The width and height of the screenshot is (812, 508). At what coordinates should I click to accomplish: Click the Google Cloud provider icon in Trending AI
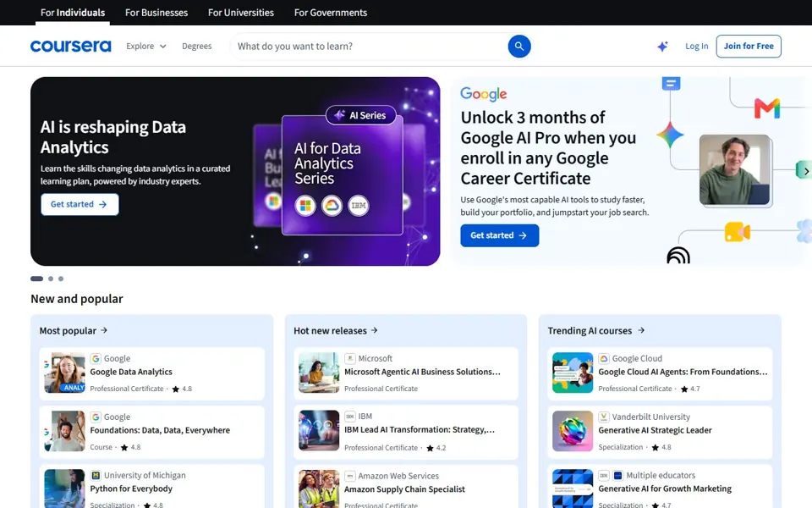[x=604, y=358]
